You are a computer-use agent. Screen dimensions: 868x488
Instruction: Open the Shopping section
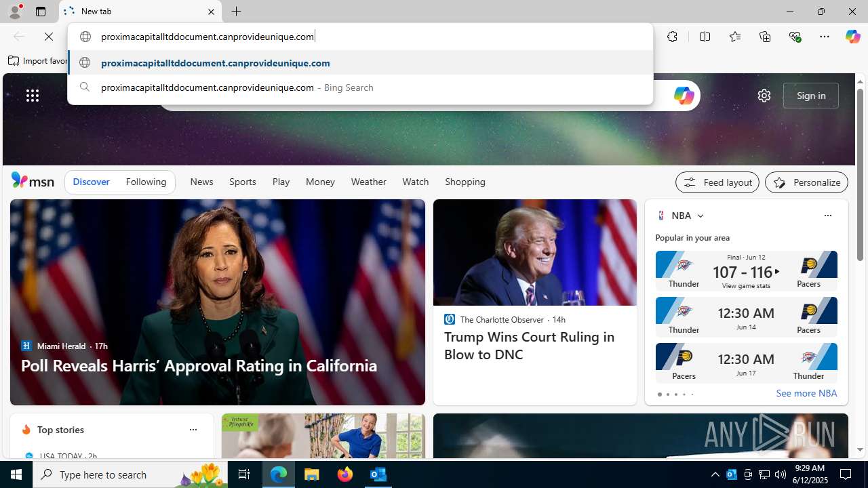pyautogui.click(x=465, y=182)
